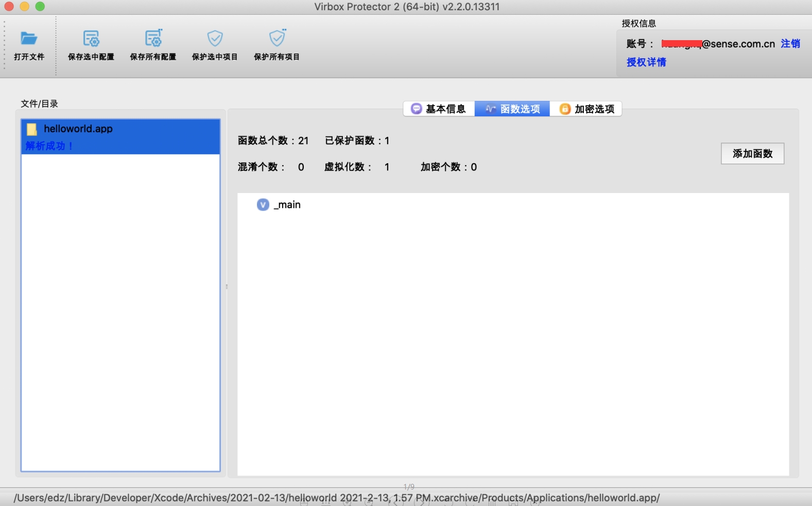
Task: Click the folder icon beside helloworld.app
Action: click(x=32, y=129)
